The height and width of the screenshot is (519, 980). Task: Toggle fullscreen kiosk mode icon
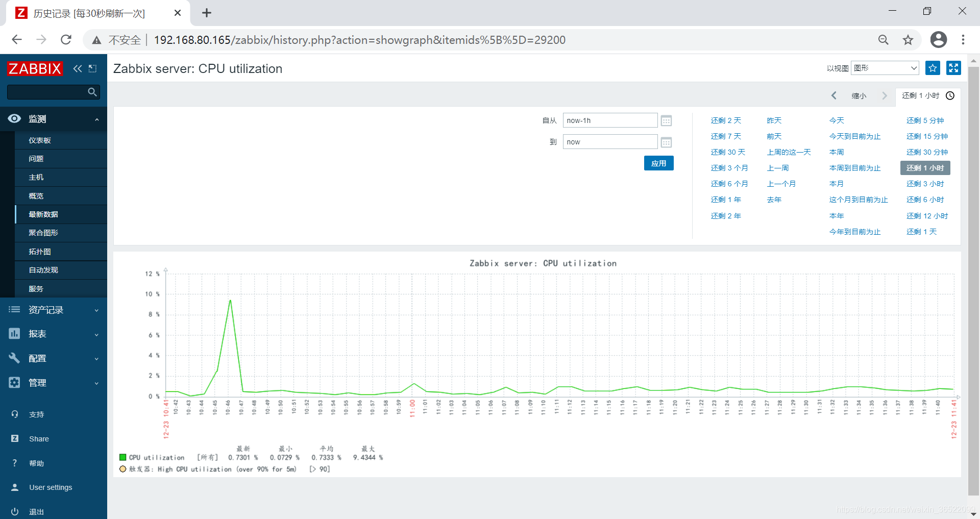click(953, 68)
